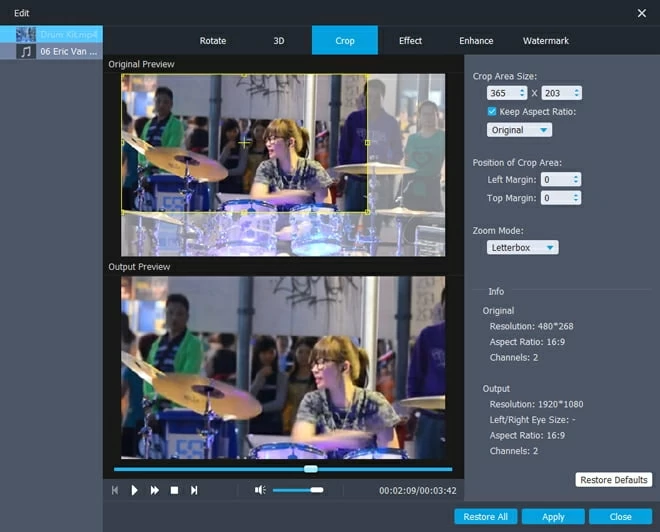The width and height of the screenshot is (660, 532).
Task: Go to the previous frame
Action: tap(115, 490)
